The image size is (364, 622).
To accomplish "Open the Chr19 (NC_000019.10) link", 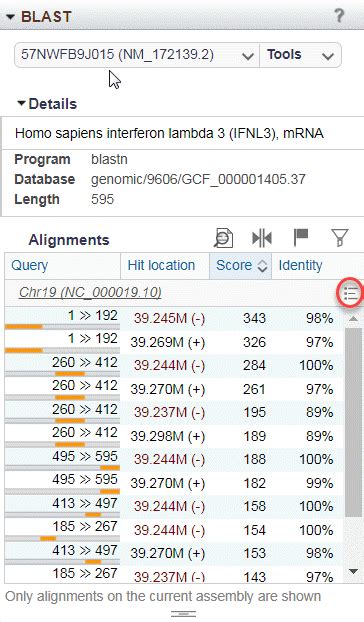I will pyautogui.click(x=90, y=293).
